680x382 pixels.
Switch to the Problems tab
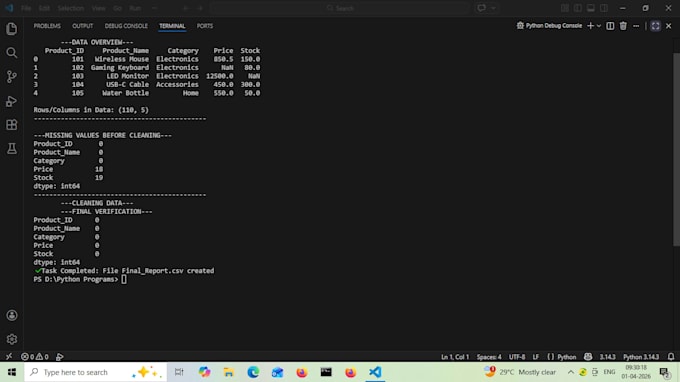tap(47, 26)
